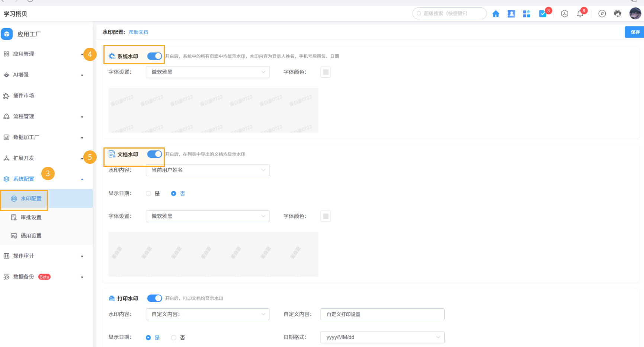644x347 pixels.
Task: Turn off the 文档水印 switch
Action: [x=154, y=154]
